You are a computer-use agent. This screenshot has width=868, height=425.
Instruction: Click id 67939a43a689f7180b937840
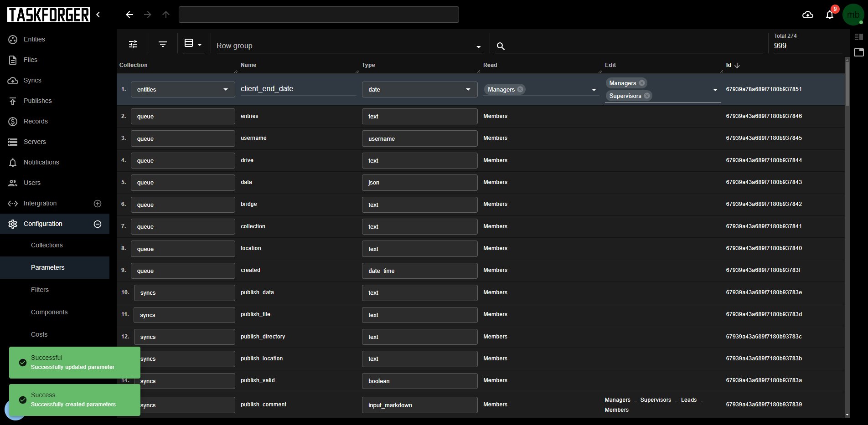(x=764, y=248)
